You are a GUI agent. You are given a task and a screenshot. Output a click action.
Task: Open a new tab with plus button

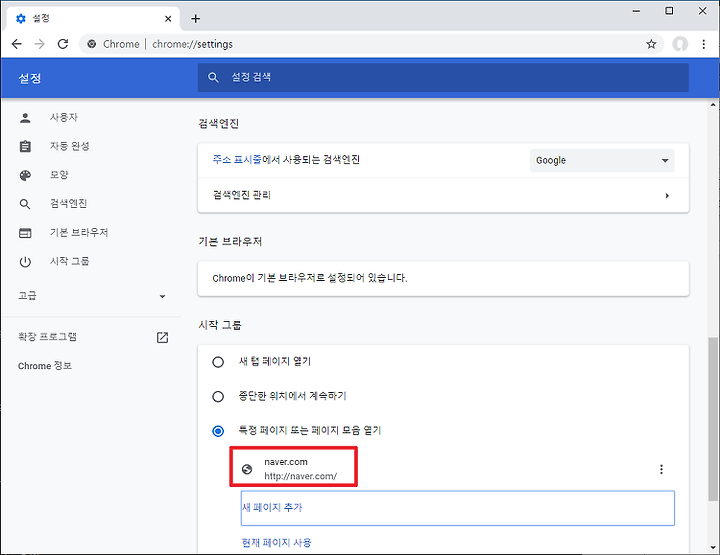coord(196,19)
